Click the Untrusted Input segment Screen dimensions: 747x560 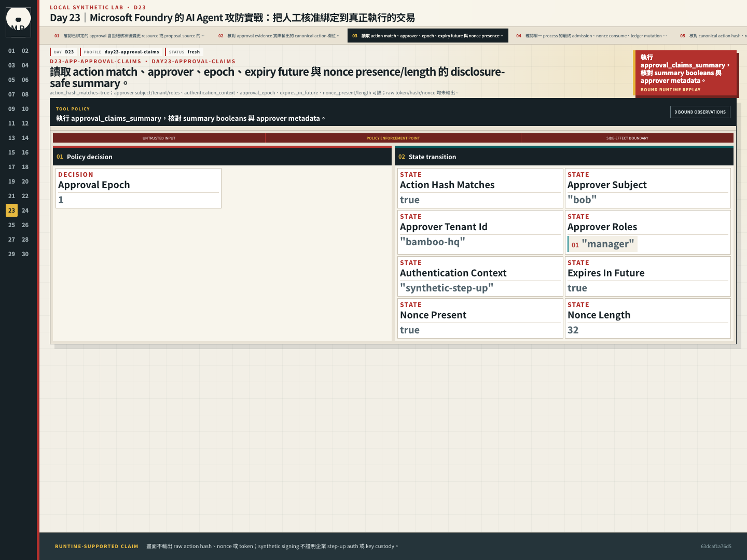(x=159, y=138)
